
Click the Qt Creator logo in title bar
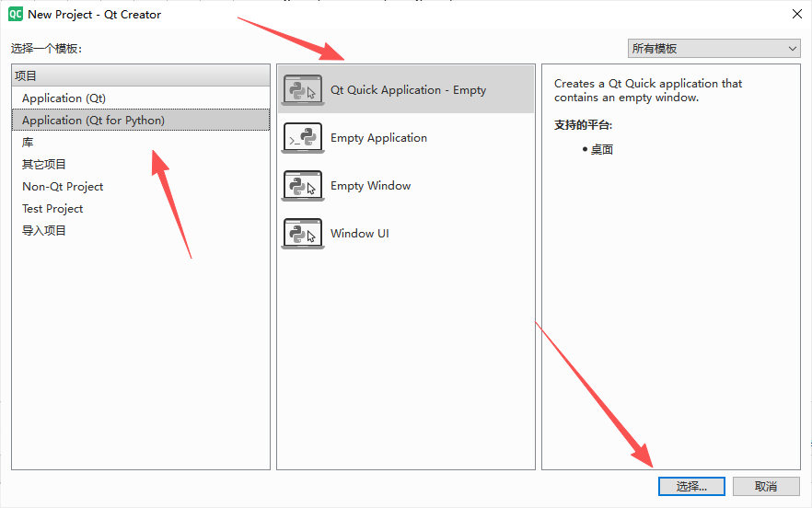click(x=16, y=14)
